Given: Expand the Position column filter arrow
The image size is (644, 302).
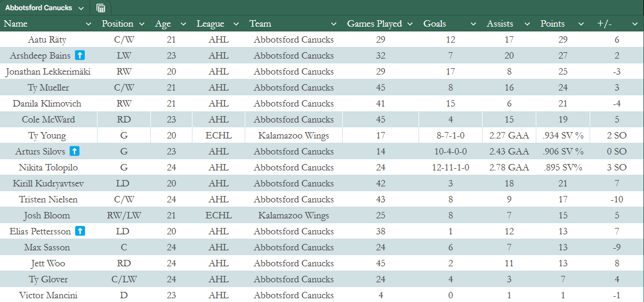Looking at the screenshot, I should 142,24.
